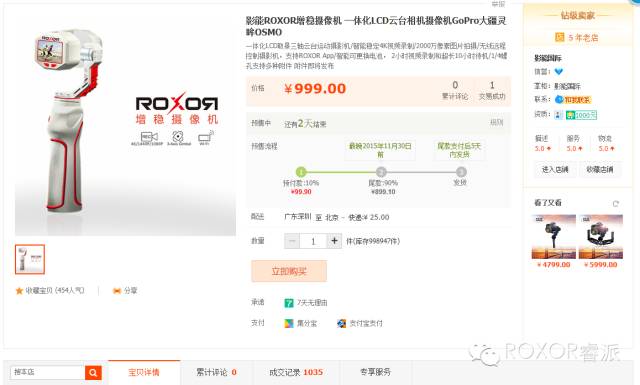
Task: Open the 累计评论 tab
Action: point(216,372)
